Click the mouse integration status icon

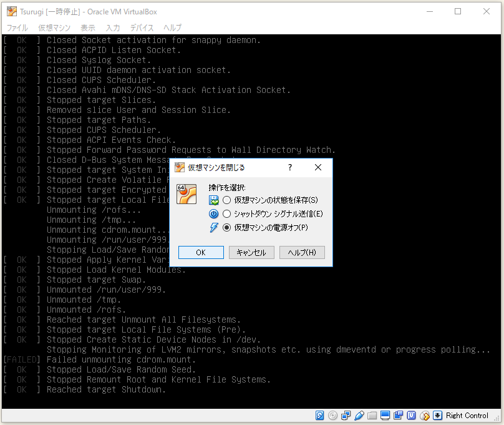pyautogui.click(x=425, y=416)
